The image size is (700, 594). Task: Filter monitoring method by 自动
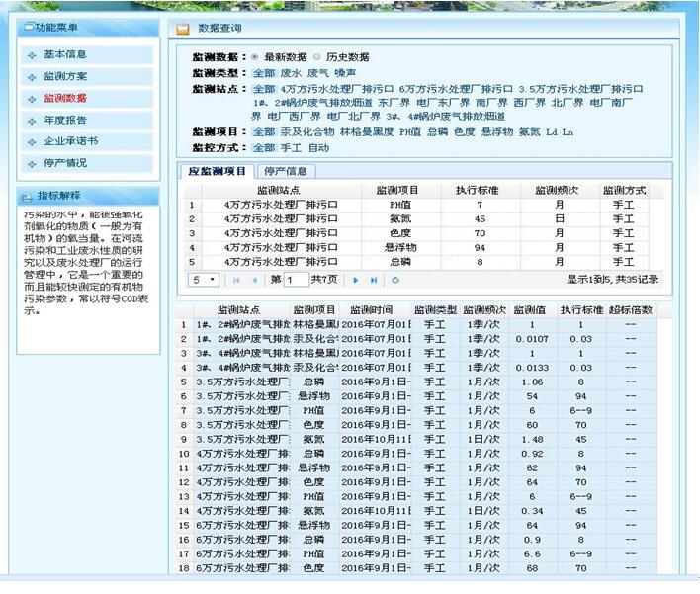(318, 147)
